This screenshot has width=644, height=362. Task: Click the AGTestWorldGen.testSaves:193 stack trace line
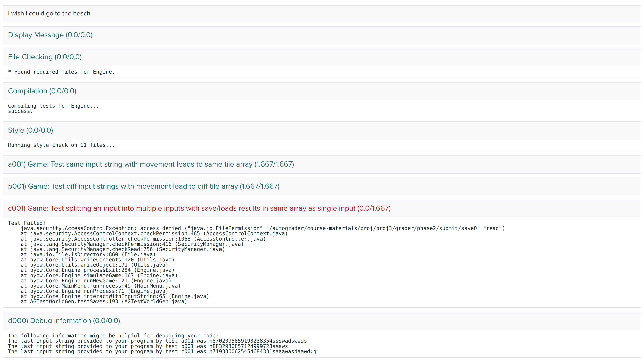coord(104,301)
